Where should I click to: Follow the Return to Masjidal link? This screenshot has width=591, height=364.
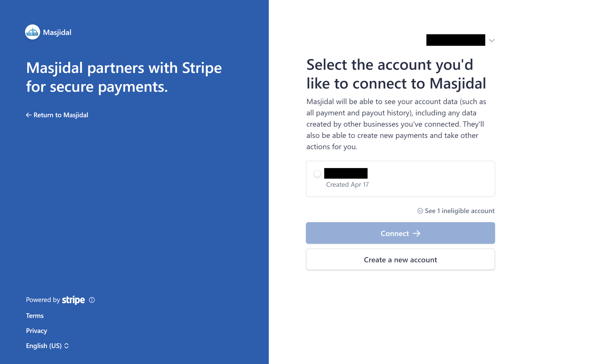[x=61, y=115]
